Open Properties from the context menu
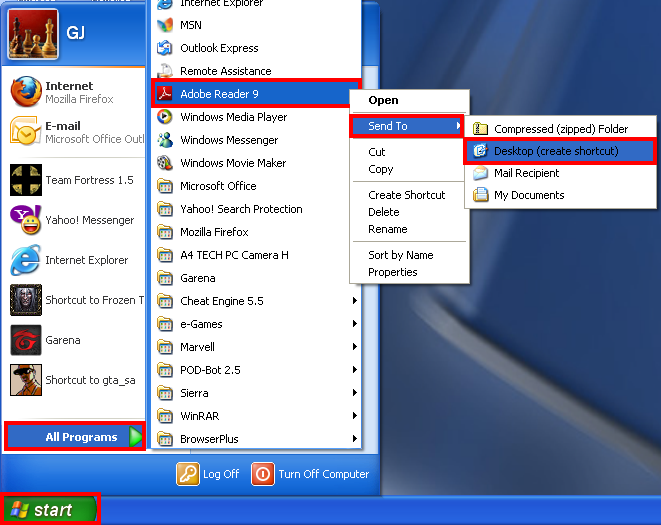 [392, 272]
